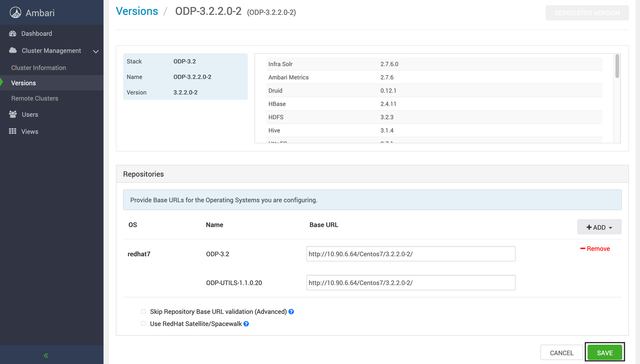Click the Deregister Version button
Screen dimensions: 640x364
[x=587, y=13]
